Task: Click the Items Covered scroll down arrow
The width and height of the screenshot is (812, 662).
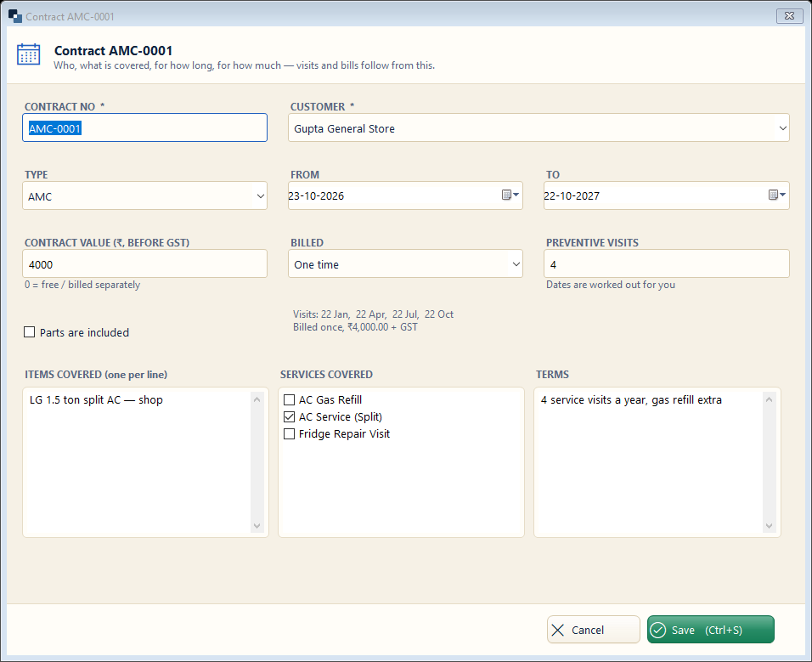Action: [257, 526]
